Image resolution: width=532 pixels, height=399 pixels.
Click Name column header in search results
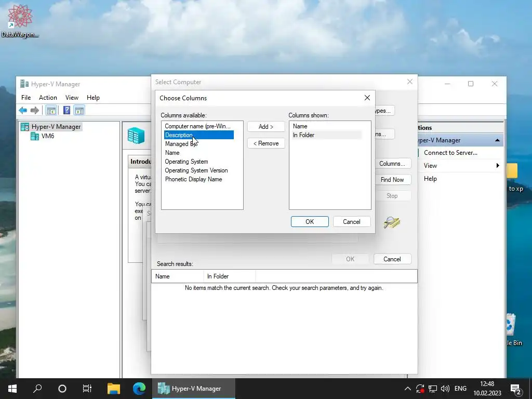click(178, 276)
